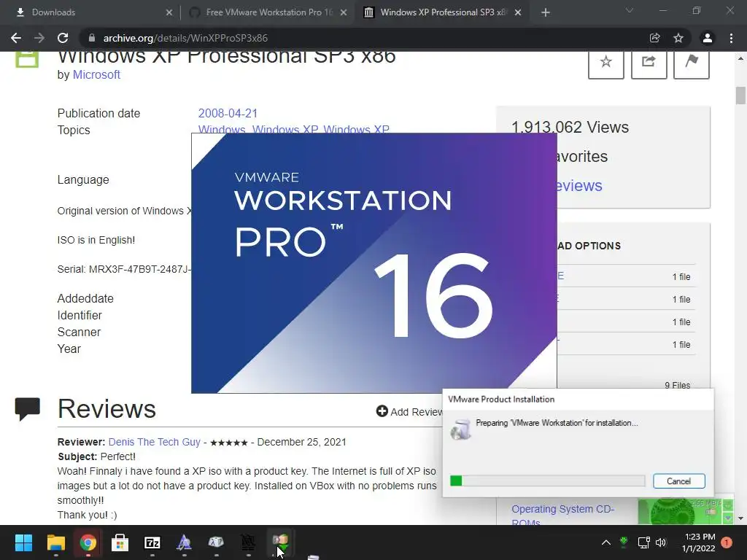The width and height of the screenshot is (747, 560).
Task: Open the Chrome profile avatar
Action: tap(708, 38)
